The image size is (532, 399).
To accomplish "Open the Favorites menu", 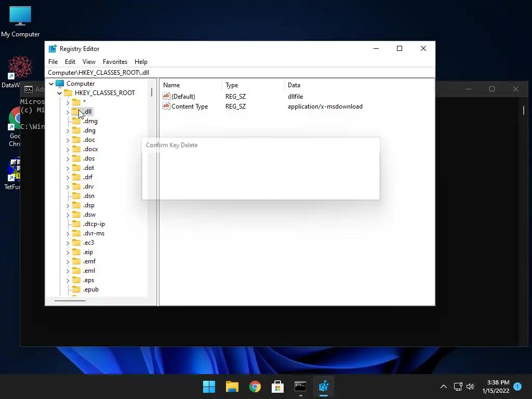I will 115,62.
